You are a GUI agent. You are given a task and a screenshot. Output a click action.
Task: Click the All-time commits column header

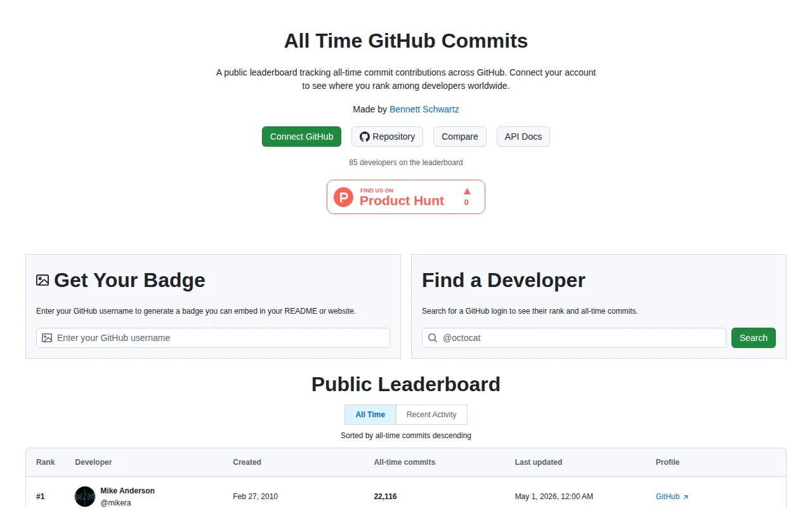point(405,462)
